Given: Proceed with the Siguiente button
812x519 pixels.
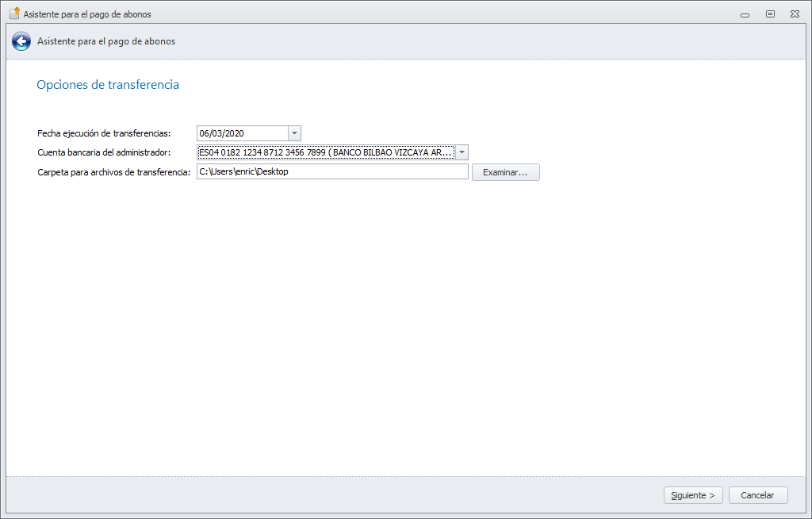Looking at the screenshot, I should pos(693,495).
